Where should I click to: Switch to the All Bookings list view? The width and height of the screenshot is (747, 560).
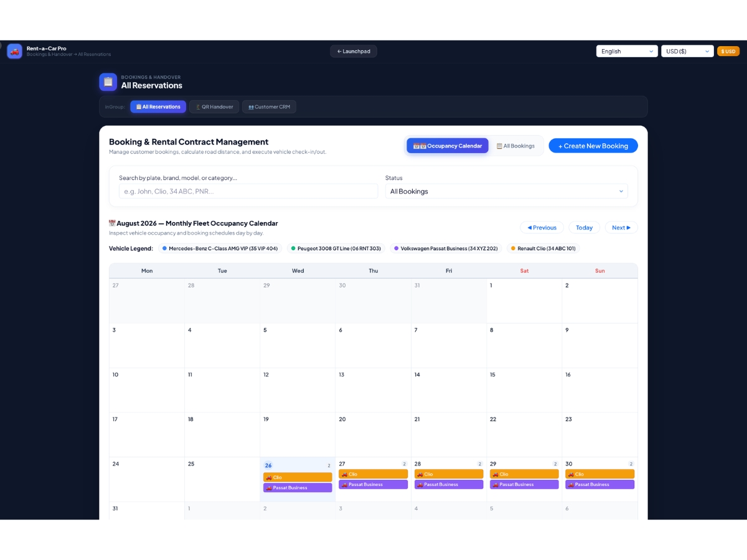coord(515,146)
